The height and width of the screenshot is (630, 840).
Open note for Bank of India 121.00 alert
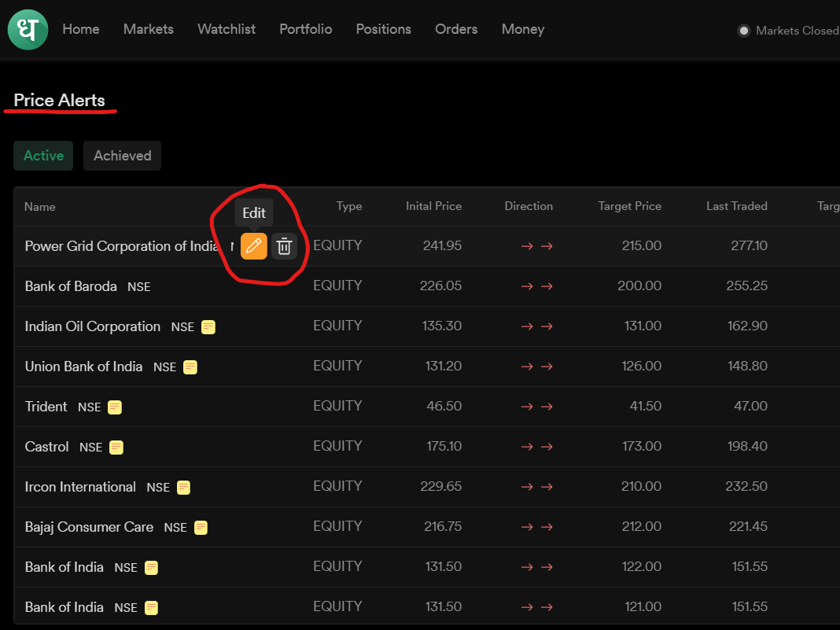coord(152,608)
